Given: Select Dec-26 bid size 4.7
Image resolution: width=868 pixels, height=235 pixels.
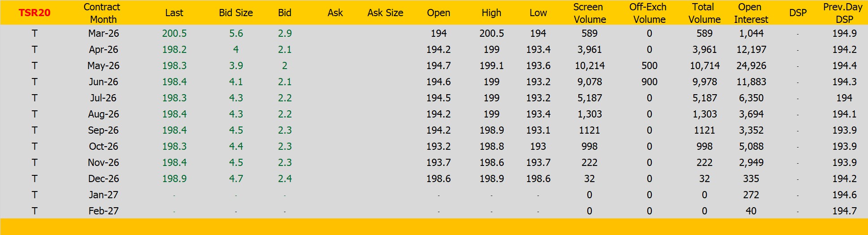Looking at the screenshot, I should point(236,179).
